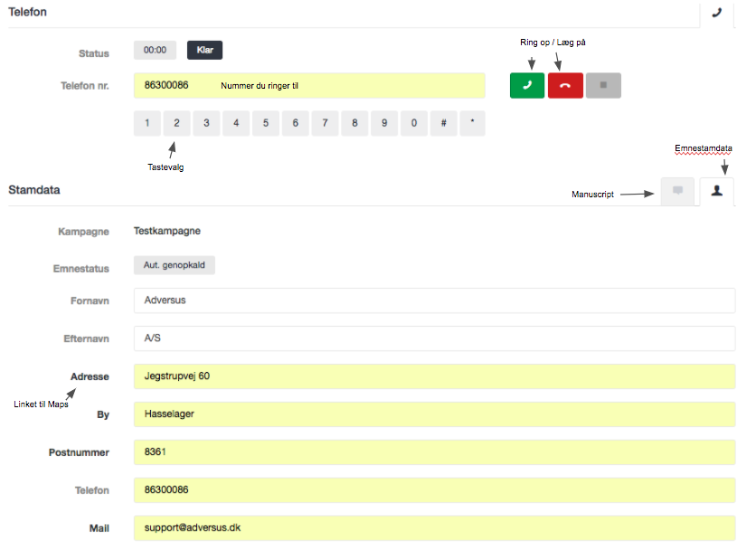
Task: Click the Adresse field Jegstrupvej 60
Action: [434, 376]
